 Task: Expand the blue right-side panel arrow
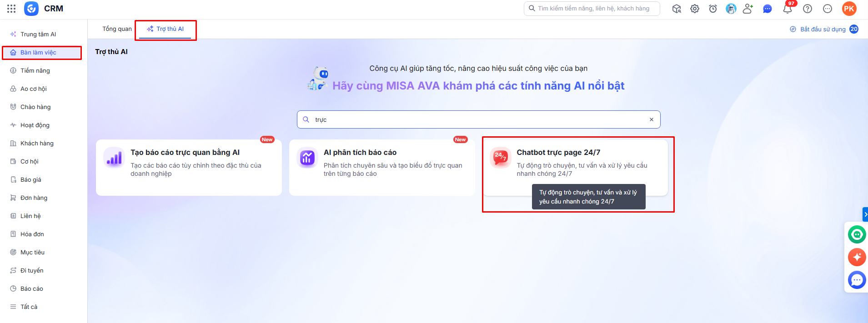(865, 214)
